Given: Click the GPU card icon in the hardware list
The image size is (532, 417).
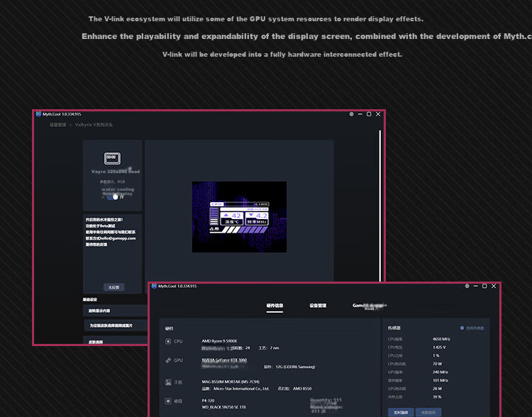Looking at the screenshot, I should tap(168, 360).
